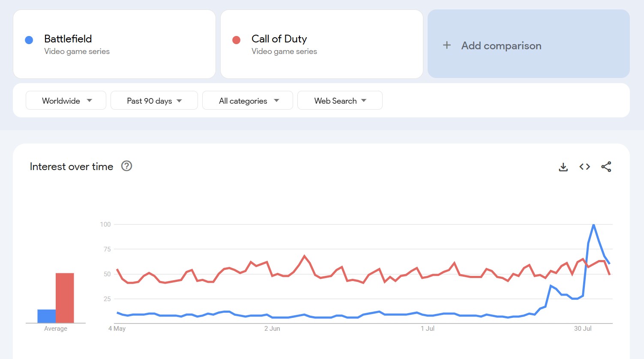Screen dimensions: 644x359
Task: Click the '4 May' axis date label
Action: [117, 329]
